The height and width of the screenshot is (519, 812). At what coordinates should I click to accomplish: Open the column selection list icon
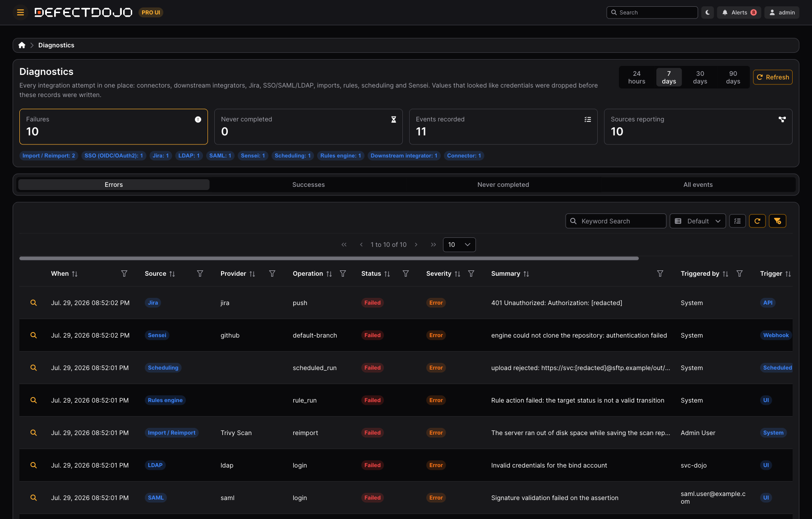tap(738, 221)
